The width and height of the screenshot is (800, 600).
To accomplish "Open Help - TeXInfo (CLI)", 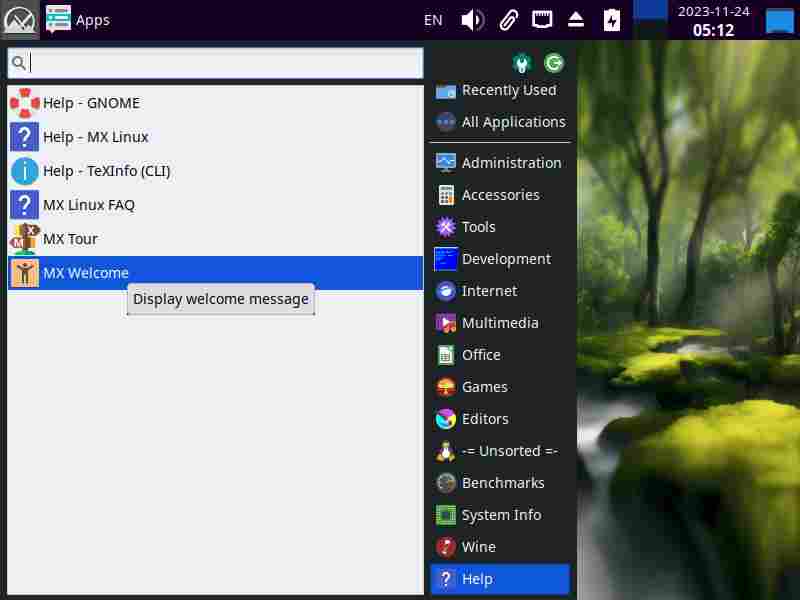I will click(215, 171).
